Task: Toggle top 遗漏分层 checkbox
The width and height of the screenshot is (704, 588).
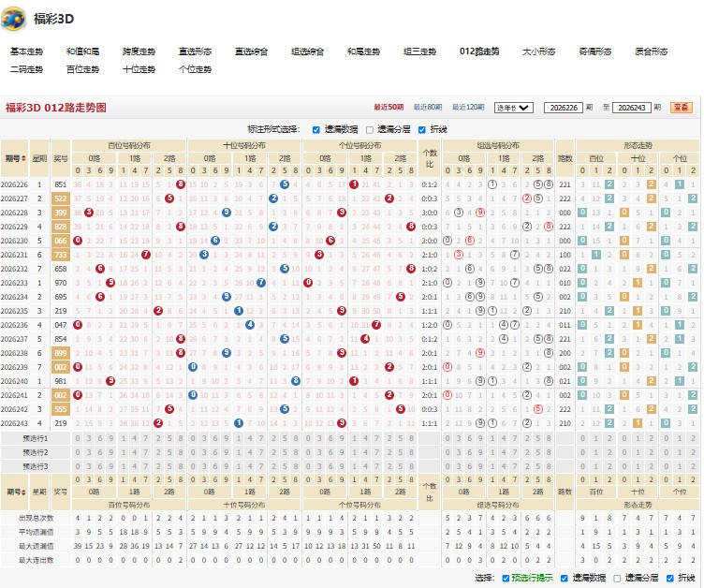Action: point(370,130)
